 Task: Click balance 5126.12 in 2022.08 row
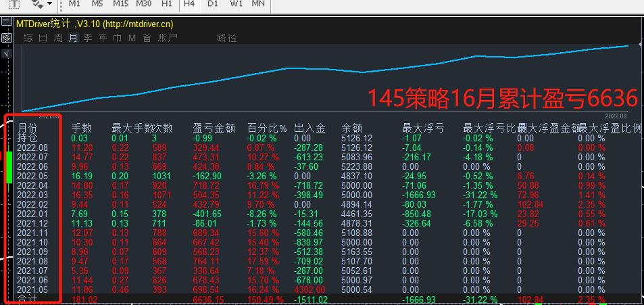click(357, 147)
